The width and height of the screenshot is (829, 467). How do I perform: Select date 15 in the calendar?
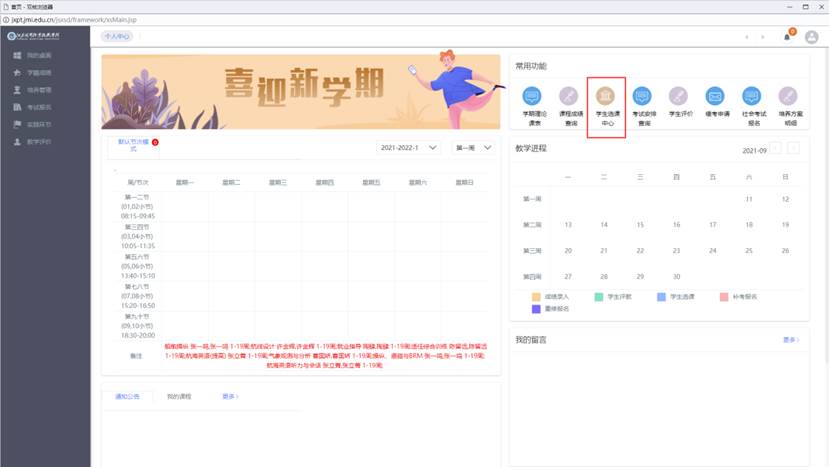(x=641, y=225)
